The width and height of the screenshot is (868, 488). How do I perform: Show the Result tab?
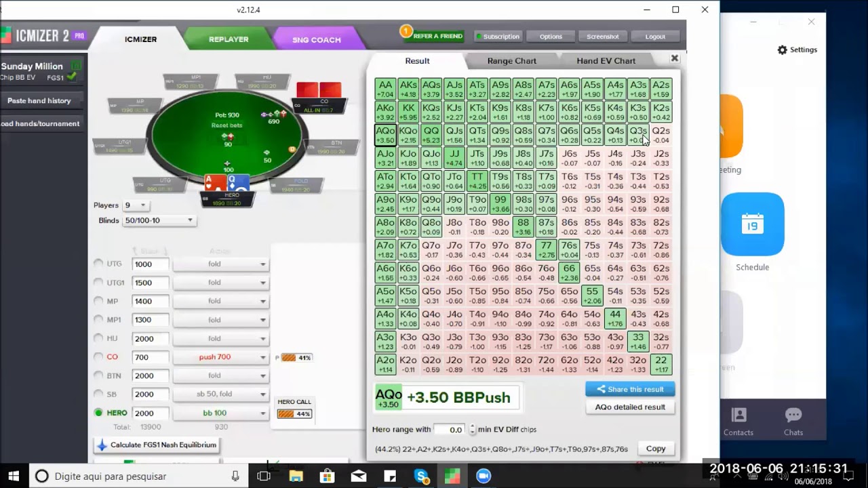click(417, 60)
